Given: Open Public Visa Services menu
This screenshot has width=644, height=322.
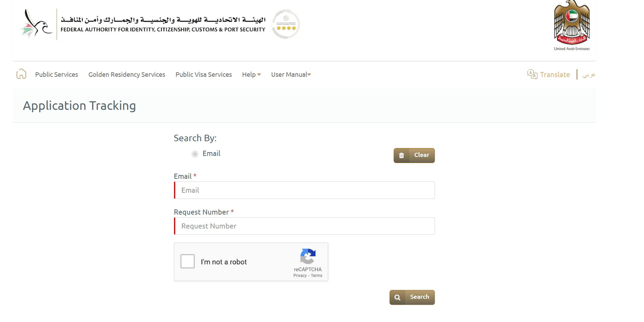Looking at the screenshot, I should 204,75.
